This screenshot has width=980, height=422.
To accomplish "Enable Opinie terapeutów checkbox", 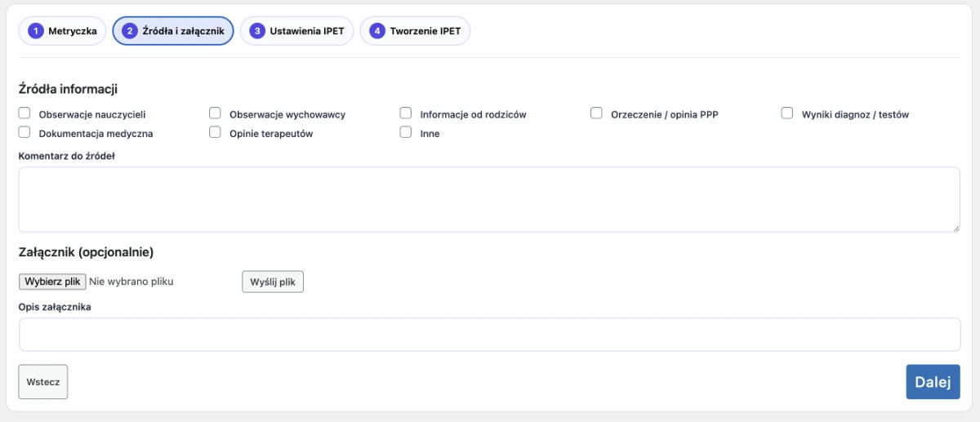I will (x=216, y=132).
